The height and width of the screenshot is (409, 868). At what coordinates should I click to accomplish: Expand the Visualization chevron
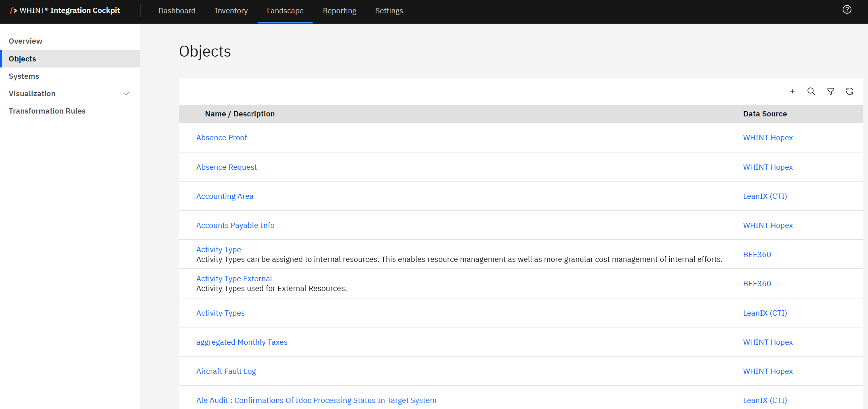pos(126,94)
